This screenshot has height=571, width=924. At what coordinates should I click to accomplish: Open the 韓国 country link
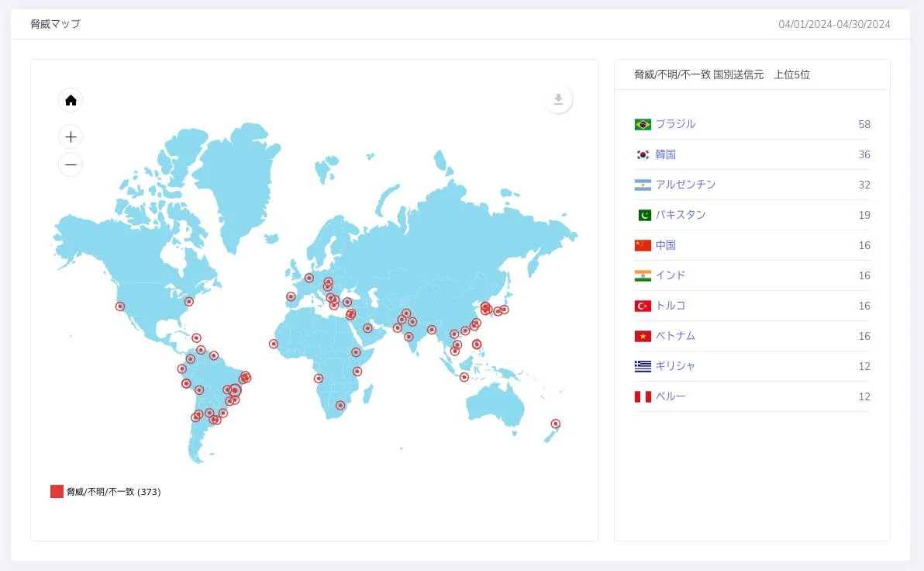coord(665,154)
